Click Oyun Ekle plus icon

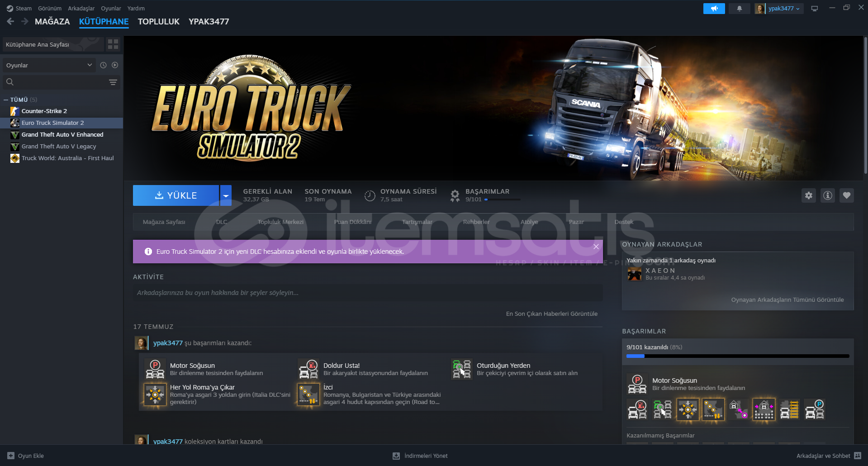[11, 456]
